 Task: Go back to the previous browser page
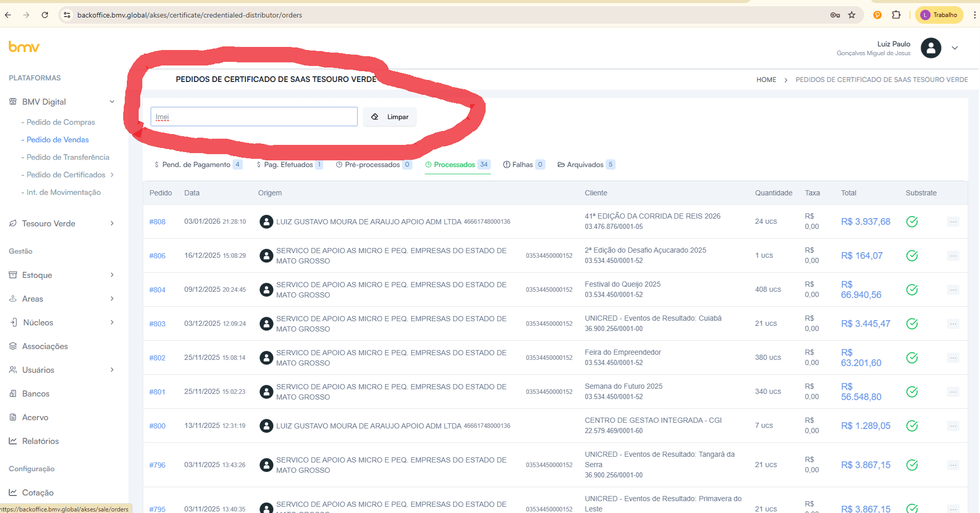[x=8, y=15]
